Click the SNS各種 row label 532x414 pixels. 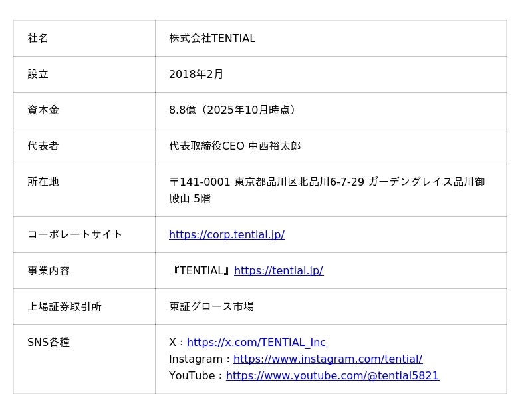49,342
